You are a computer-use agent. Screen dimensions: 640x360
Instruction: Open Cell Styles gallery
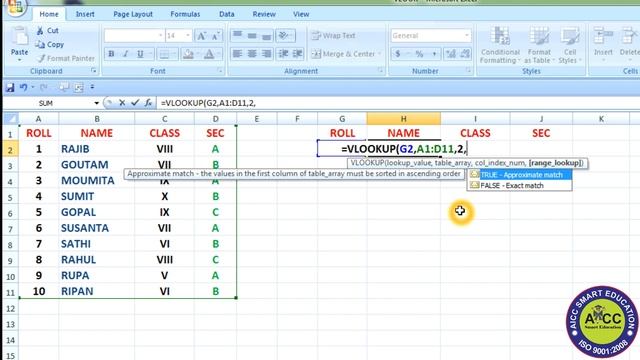coord(570,45)
